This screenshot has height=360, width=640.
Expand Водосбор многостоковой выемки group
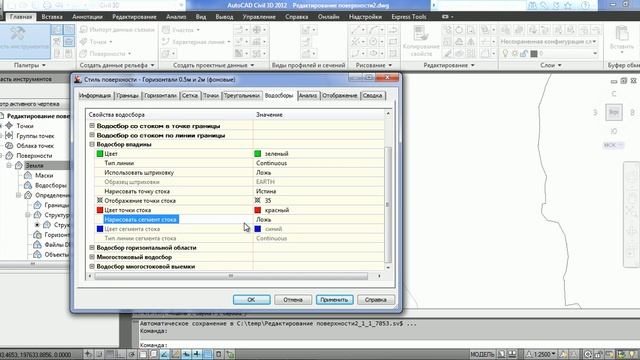pos(92,267)
